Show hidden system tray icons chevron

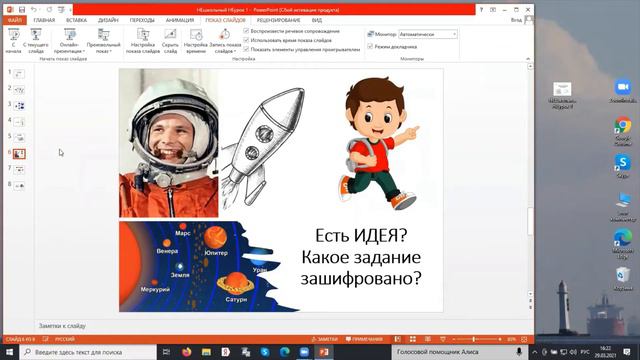(535, 352)
